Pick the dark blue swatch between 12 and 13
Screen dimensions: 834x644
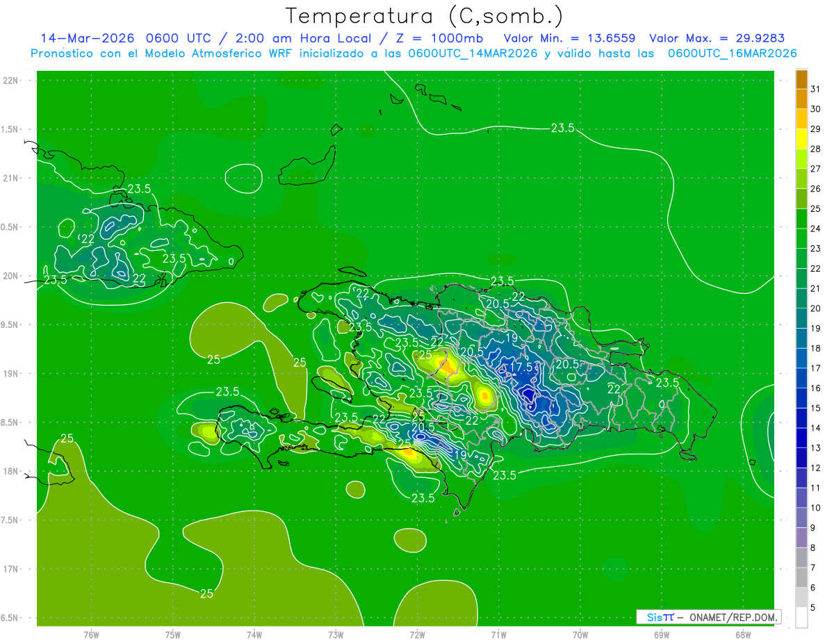click(801, 458)
